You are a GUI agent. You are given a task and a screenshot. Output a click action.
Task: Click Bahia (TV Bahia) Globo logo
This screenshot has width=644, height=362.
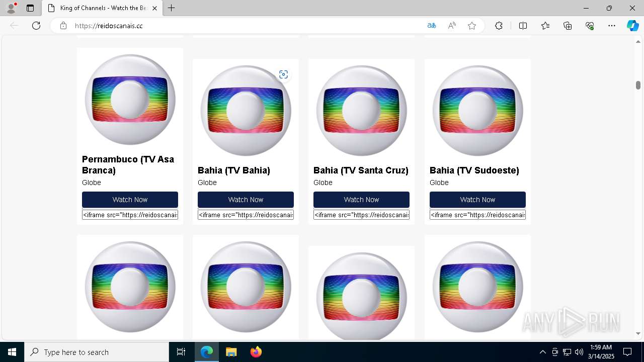pos(246,111)
